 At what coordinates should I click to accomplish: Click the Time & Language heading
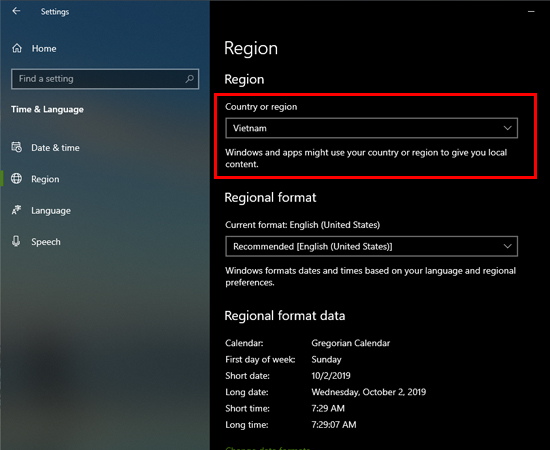(47, 109)
